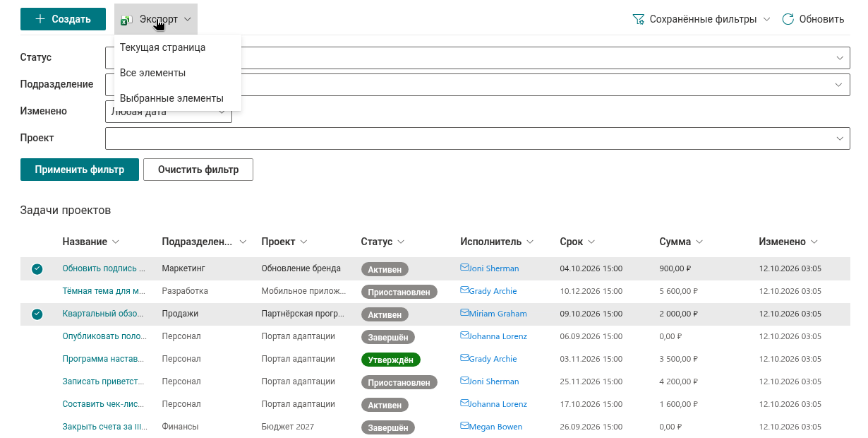868x438 pixels.
Task: Choose Выбранные элементы from the export menu
Action: click(178, 98)
